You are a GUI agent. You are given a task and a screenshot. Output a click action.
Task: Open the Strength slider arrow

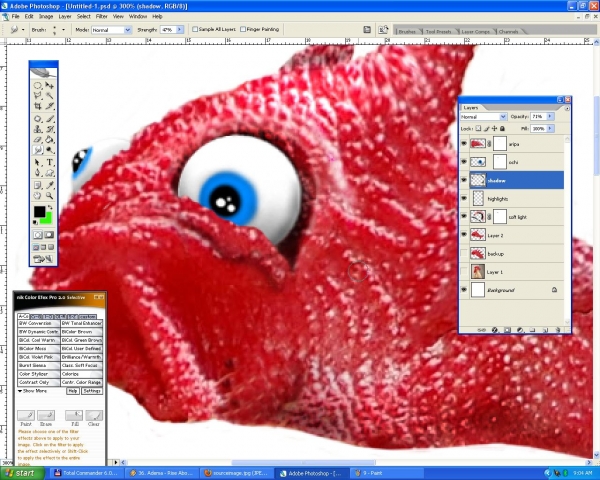(179, 29)
